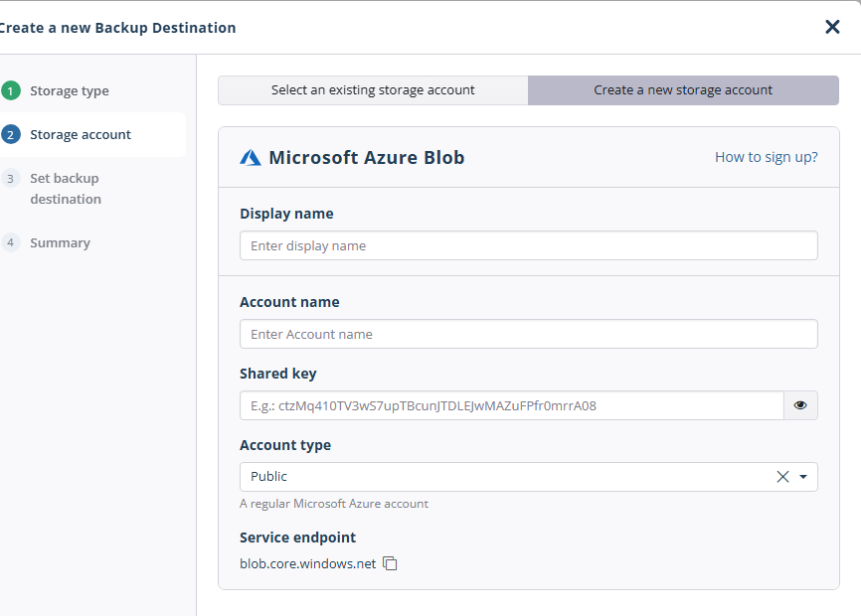Select step 2 blue circle icon
Image resolution: width=861 pixels, height=616 pixels.
coord(10,134)
